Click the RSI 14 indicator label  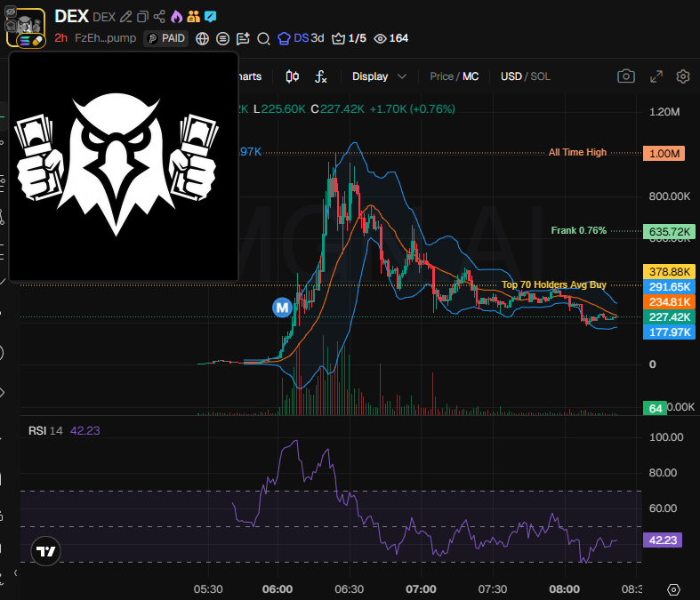click(45, 431)
